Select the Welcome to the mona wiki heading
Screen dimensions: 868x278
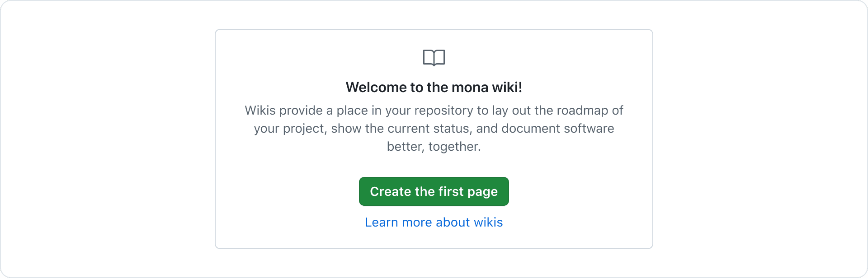coord(434,87)
